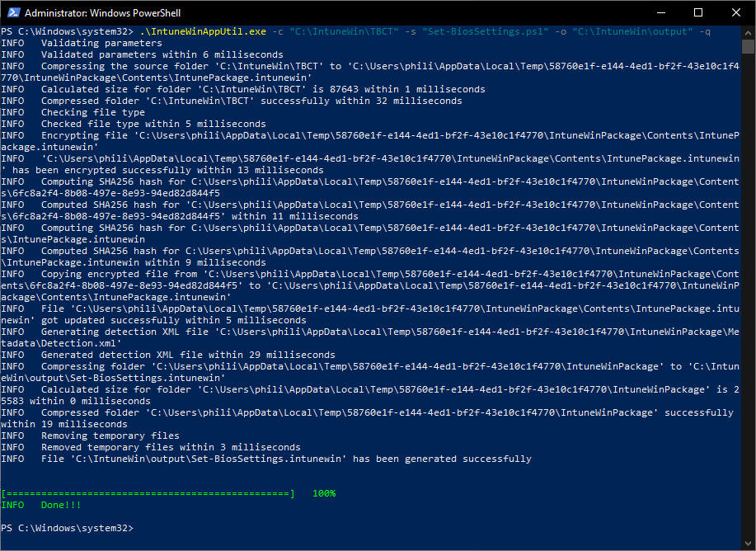Click the final PS C:\Windows\system32> prompt
The image size is (756, 551).
[x=67, y=529]
